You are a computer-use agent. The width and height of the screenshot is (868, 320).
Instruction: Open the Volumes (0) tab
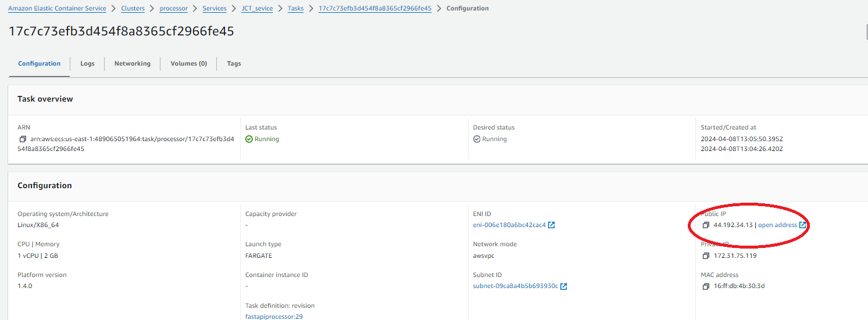point(188,63)
